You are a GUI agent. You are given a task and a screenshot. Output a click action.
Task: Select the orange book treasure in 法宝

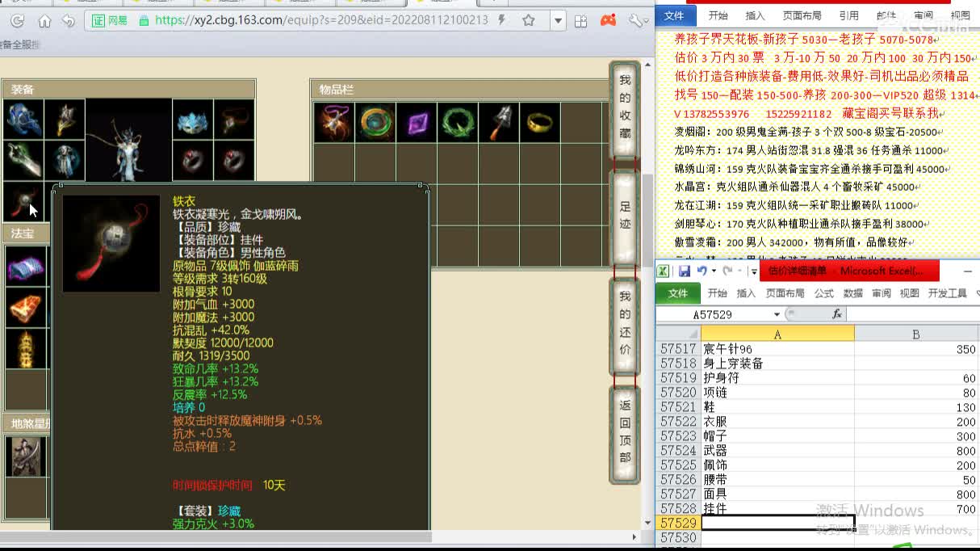(x=26, y=307)
